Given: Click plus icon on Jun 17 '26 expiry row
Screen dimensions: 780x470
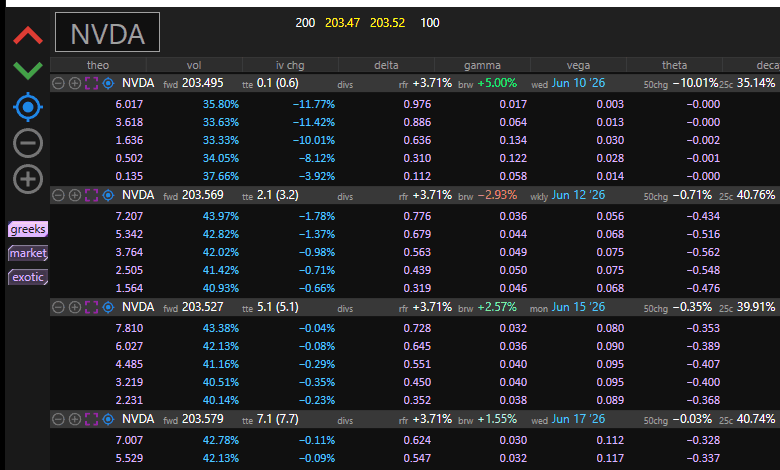Looking at the screenshot, I should pos(75,419).
